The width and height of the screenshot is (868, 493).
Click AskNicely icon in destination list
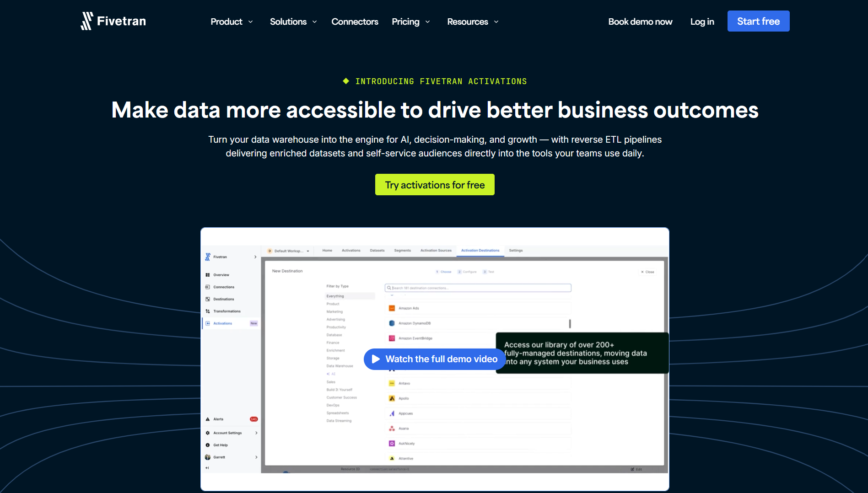pyautogui.click(x=392, y=444)
